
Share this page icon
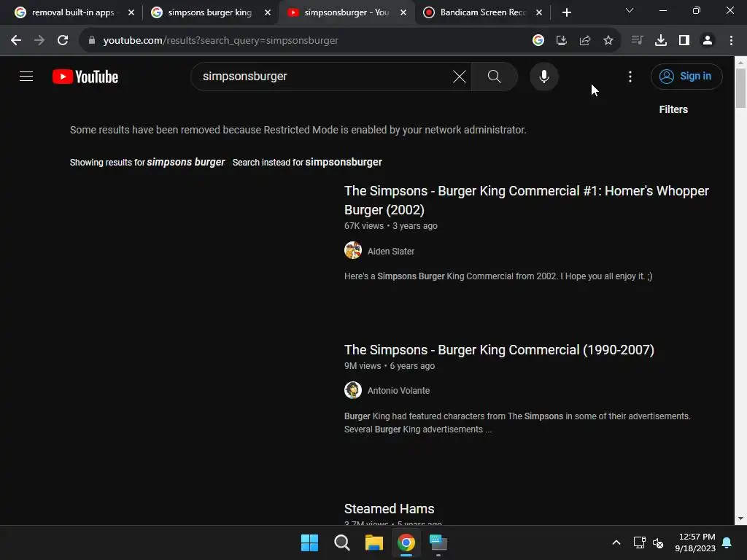(x=584, y=41)
